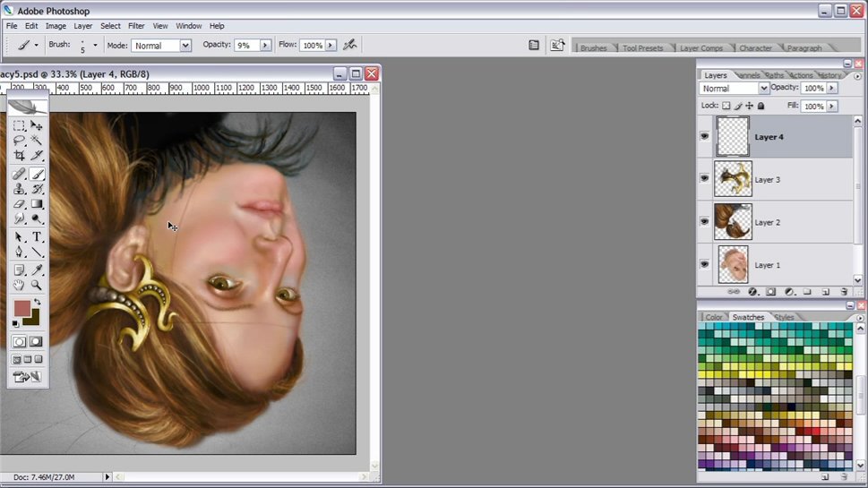Click Delete layer trash icon

pos(844,292)
